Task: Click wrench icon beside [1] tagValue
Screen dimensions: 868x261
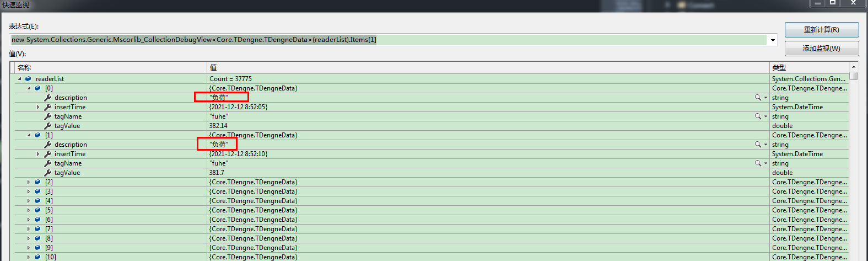Action: 48,173
